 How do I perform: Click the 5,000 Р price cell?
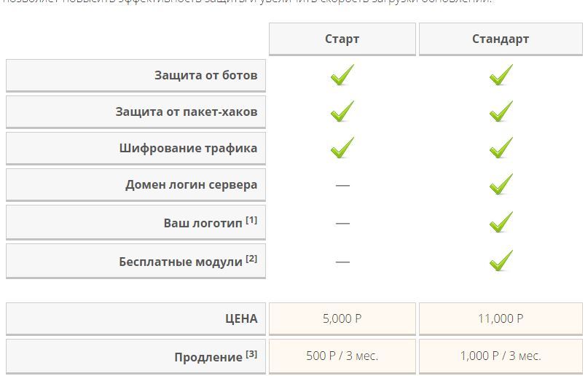342,318
